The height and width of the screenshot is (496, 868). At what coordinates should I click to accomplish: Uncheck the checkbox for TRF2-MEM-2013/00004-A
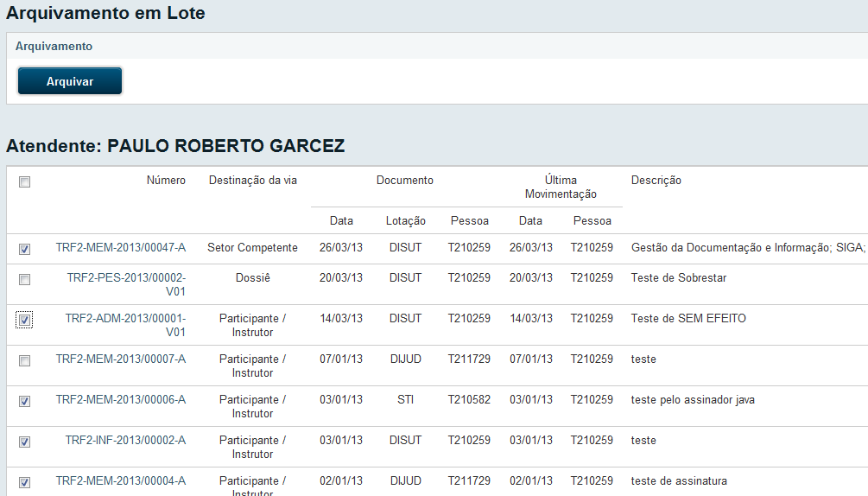(24, 482)
